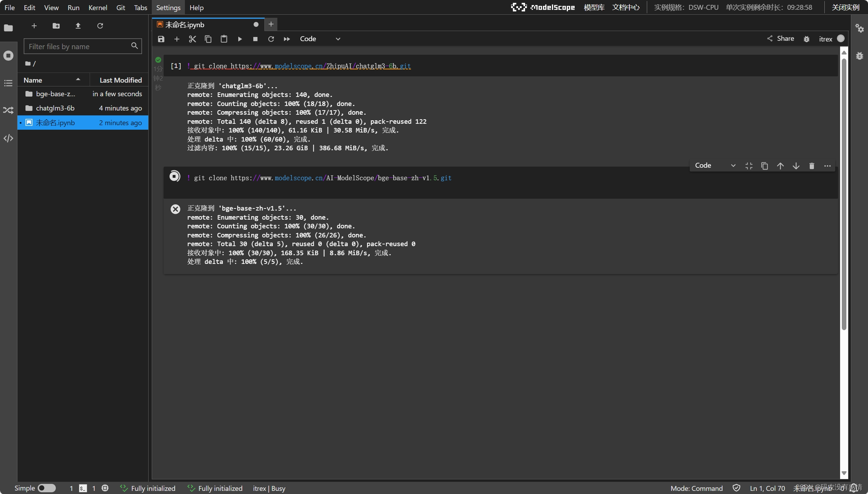Open the Kernel menu
The height and width of the screenshot is (494, 868).
pyautogui.click(x=98, y=7)
